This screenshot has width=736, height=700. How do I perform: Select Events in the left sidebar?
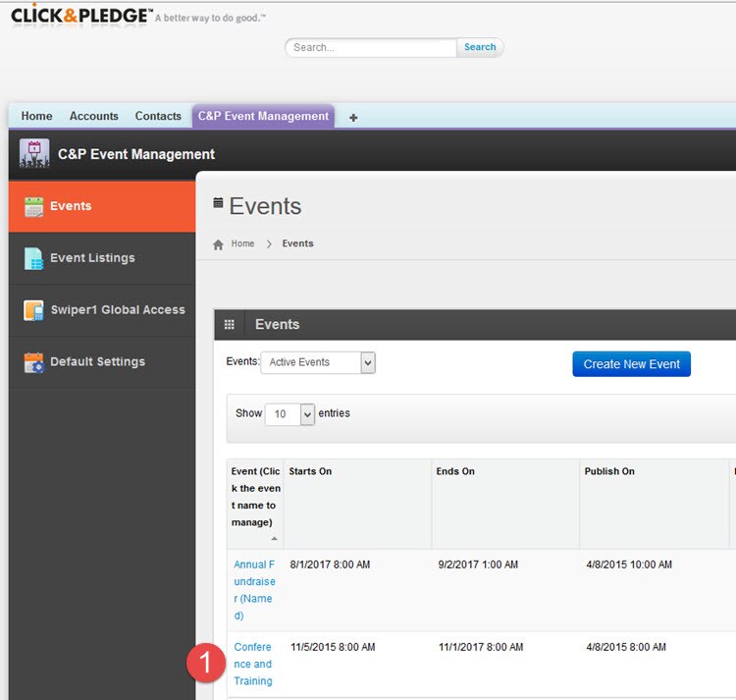[102, 206]
